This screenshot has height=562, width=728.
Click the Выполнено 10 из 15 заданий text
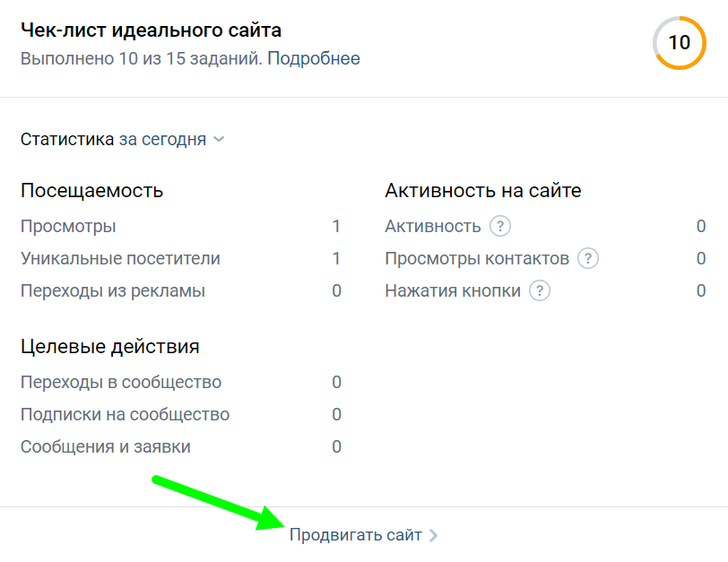pos(142,58)
